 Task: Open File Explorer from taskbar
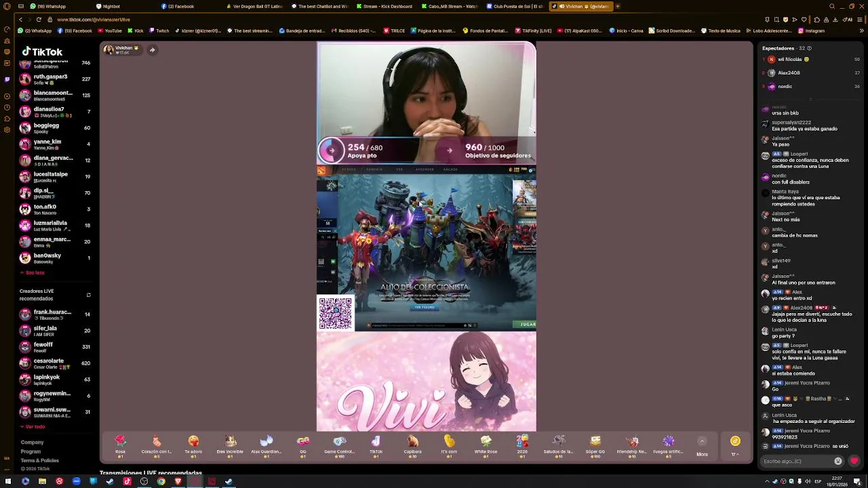point(42,481)
